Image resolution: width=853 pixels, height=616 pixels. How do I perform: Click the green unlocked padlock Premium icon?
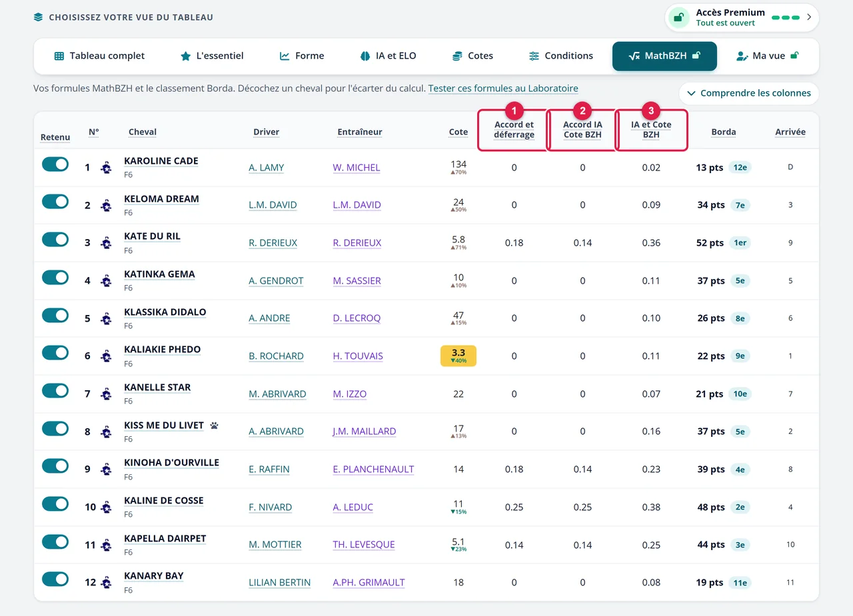[678, 17]
